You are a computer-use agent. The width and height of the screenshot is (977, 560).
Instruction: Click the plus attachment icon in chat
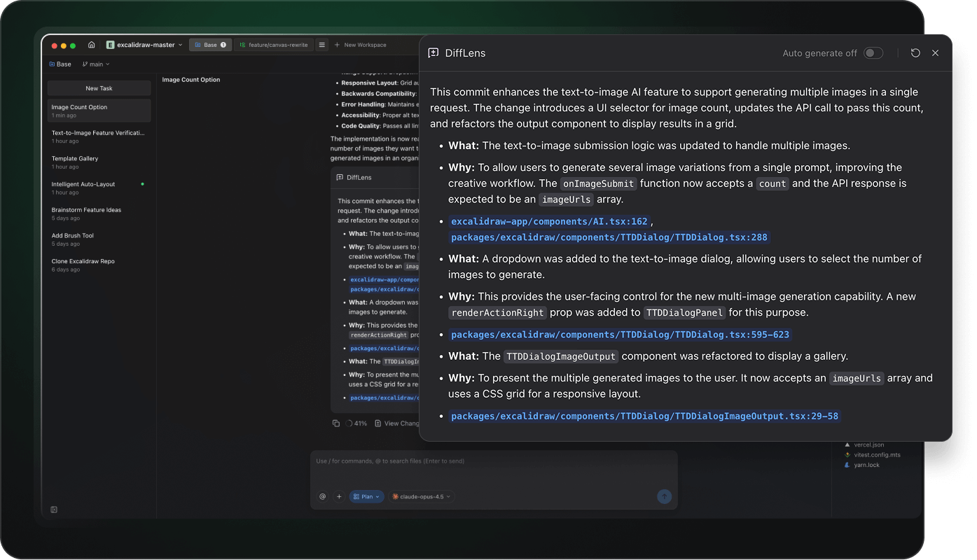pyautogui.click(x=339, y=496)
